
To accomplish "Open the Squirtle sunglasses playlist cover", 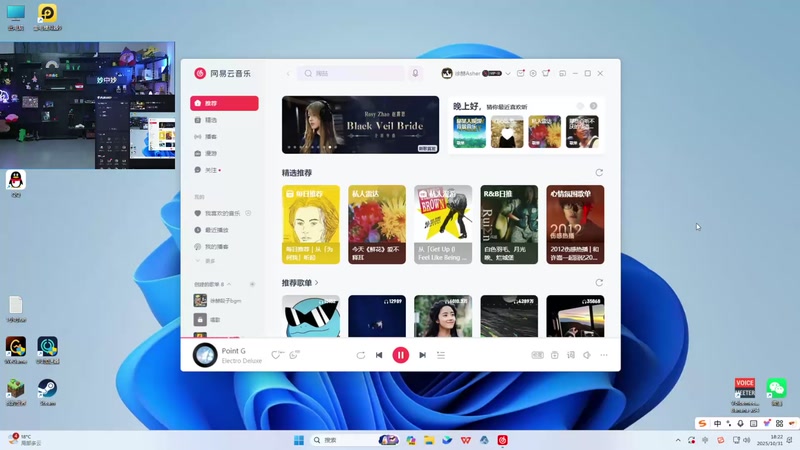I will (x=311, y=316).
